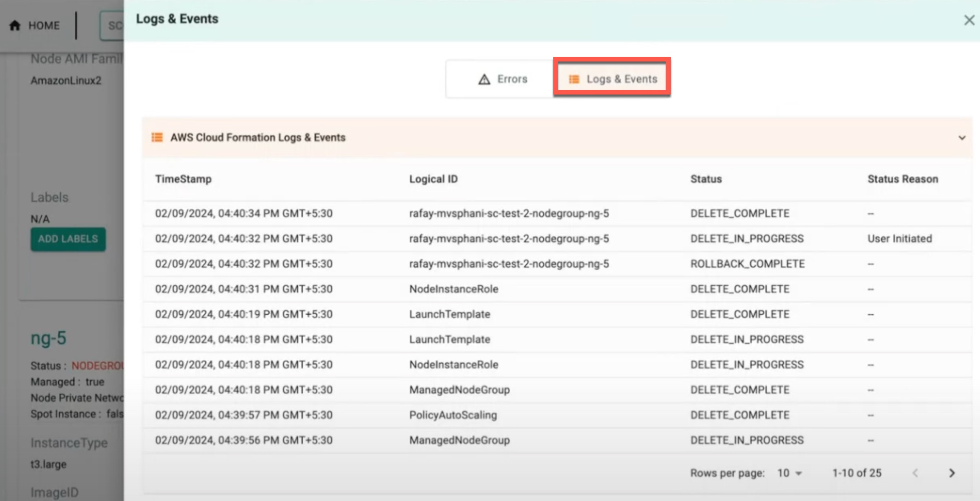The image size is (980, 501).
Task: Click the Logs & Events tab list icon
Action: click(574, 79)
